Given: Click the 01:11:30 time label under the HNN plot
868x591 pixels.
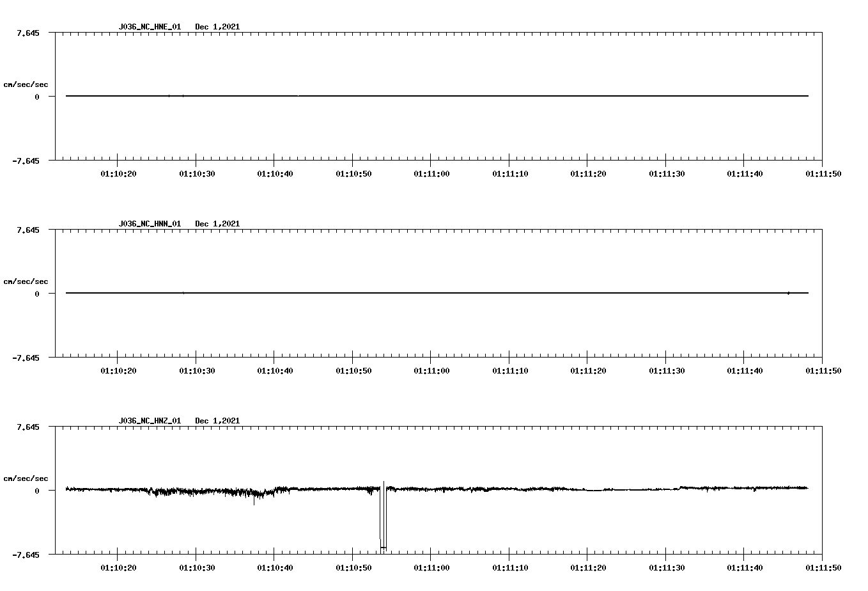Looking at the screenshot, I should 666,370.
